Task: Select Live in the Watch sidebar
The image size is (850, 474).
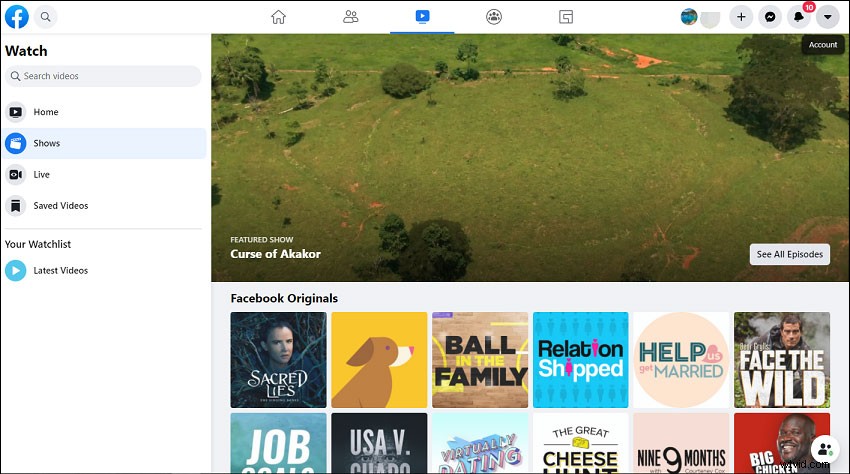Action: (104, 175)
